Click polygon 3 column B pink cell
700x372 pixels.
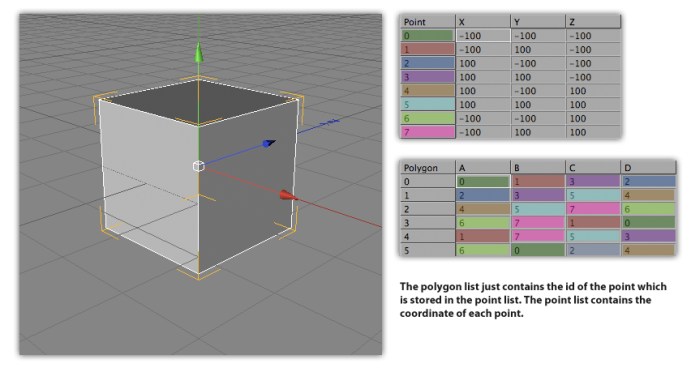click(x=538, y=223)
